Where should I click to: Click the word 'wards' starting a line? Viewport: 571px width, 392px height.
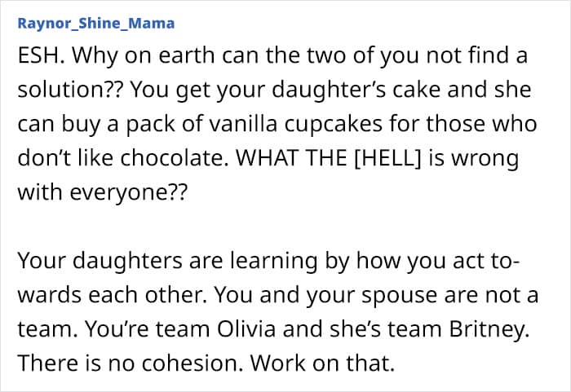click(x=51, y=295)
